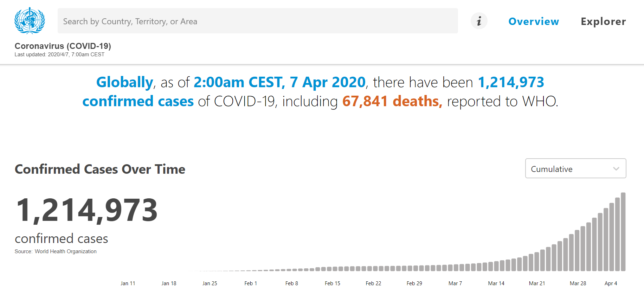Open the information (i) icon
Image resolution: width=644 pixels, height=294 pixels.
point(479,21)
